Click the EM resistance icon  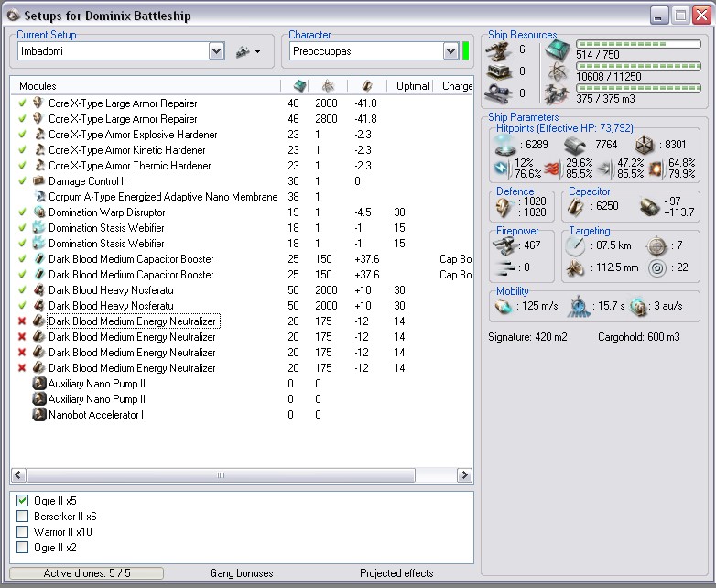pos(503,169)
